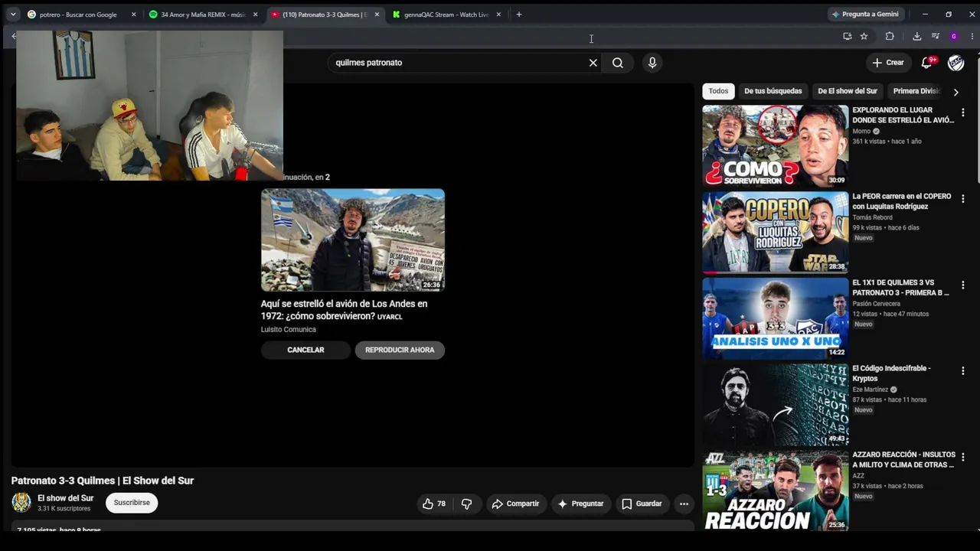This screenshot has height=551, width=980.
Task: Show more filter chips with the right arrow
Action: click(x=955, y=92)
